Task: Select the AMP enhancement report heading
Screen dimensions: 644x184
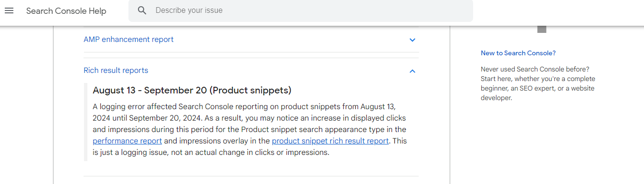Action: pos(128,40)
